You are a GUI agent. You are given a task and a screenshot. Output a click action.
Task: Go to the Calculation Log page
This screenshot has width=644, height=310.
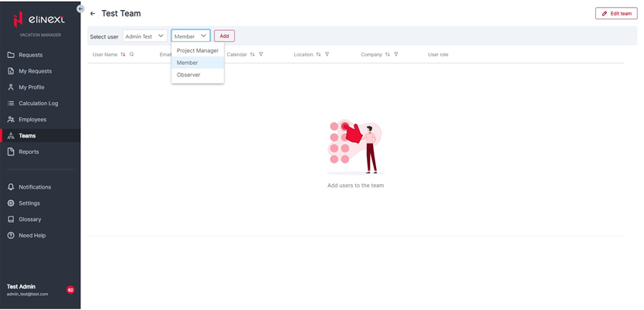[x=38, y=104]
